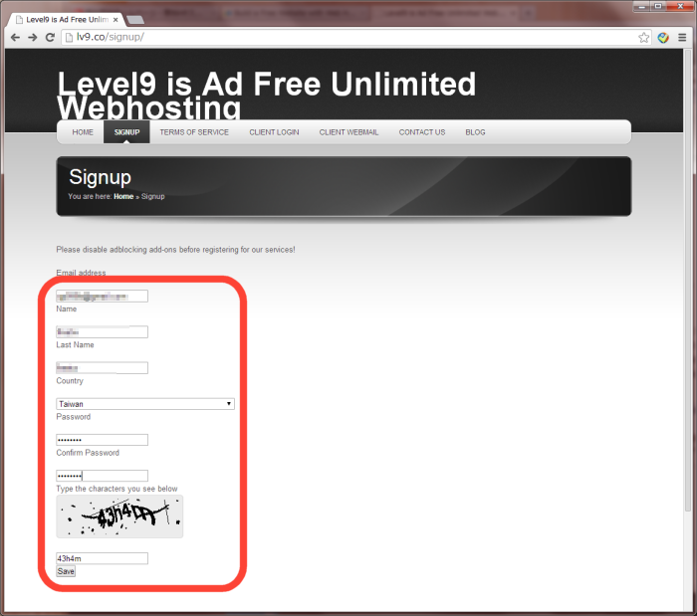Open the Country dropdown showing Taiwan
The height and width of the screenshot is (616, 697).
[x=145, y=404]
